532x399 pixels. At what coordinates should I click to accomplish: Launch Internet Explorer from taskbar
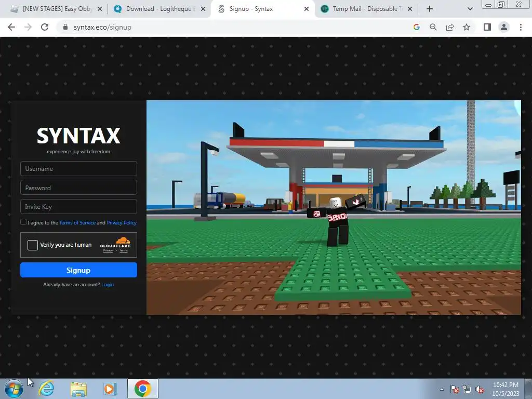(x=46, y=389)
